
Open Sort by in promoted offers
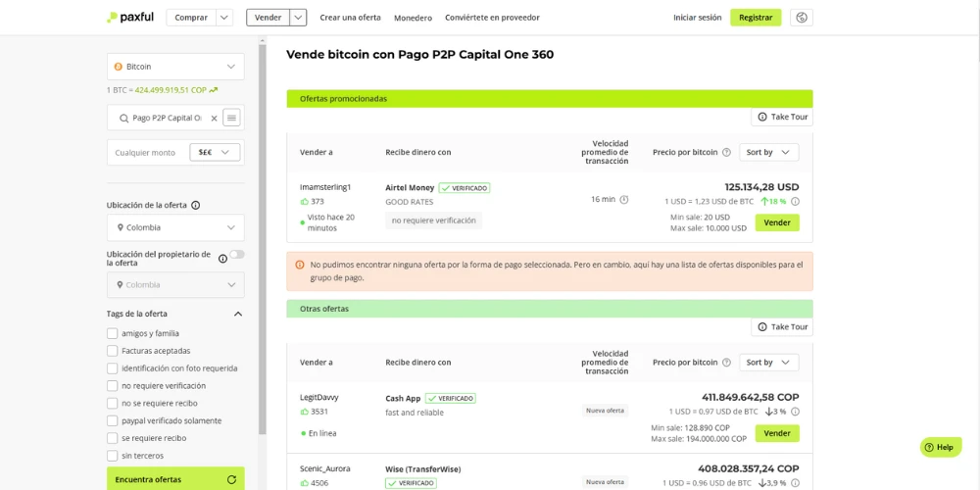tap(768, 152)
